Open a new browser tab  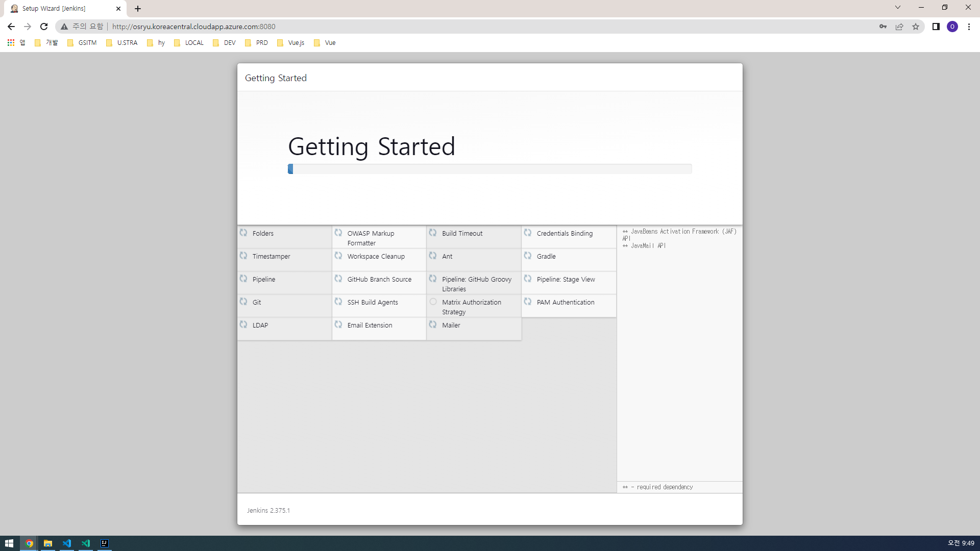pyautogui.click(x=138, y=9)
